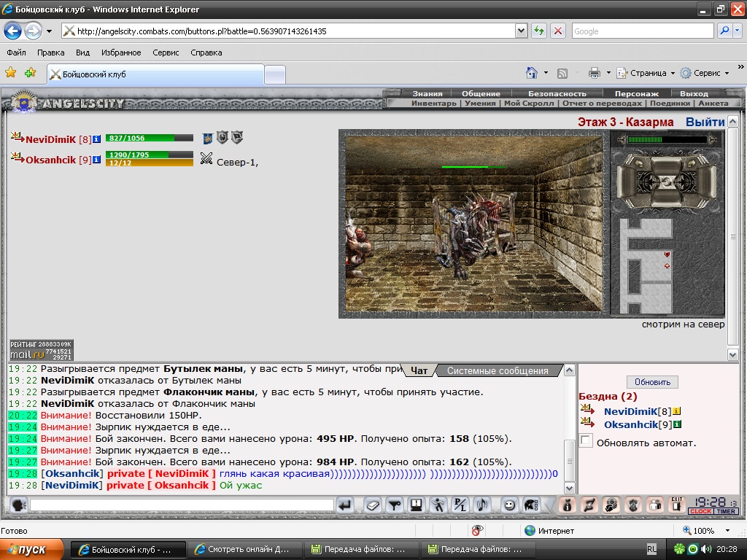747x560 pixels.
Task: Click NeviDimiK's health bar 827/1056
Action: tap(149, 138)
